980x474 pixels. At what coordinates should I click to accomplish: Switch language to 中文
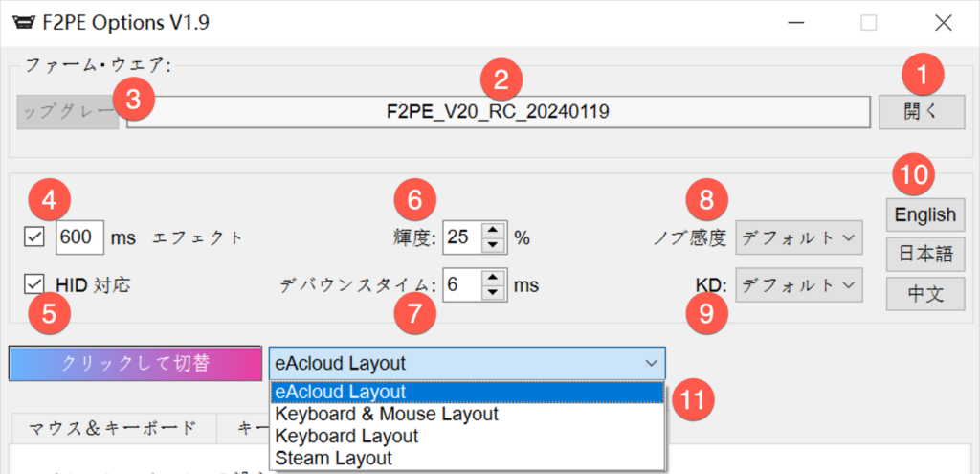[925, 294]
